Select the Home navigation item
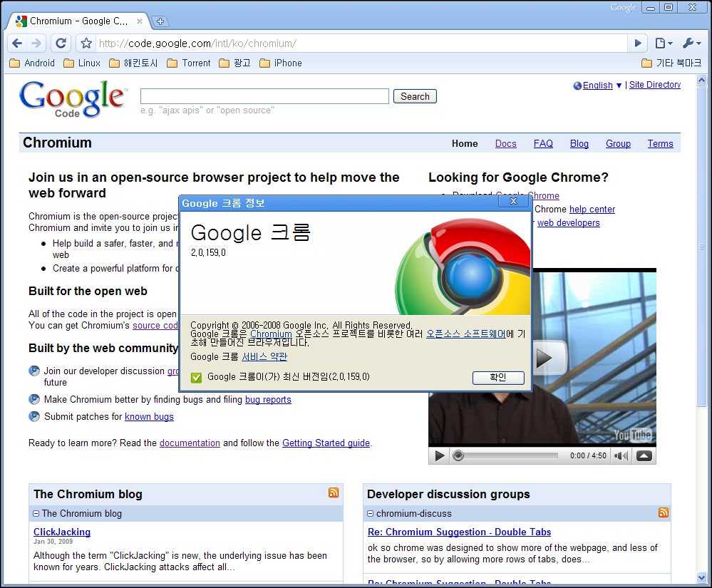The image size is (712, 588). coord(465,143)
